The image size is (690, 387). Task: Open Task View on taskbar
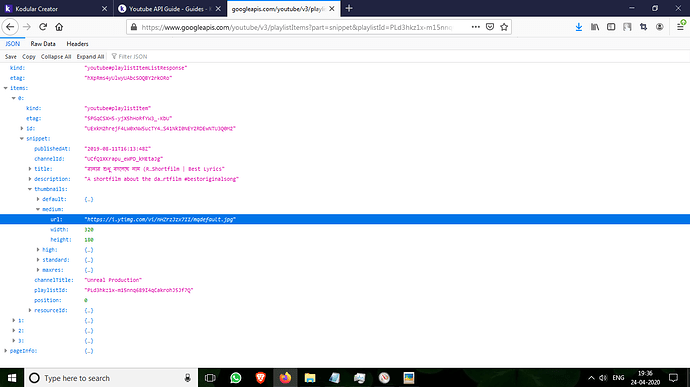pos(210,378)
